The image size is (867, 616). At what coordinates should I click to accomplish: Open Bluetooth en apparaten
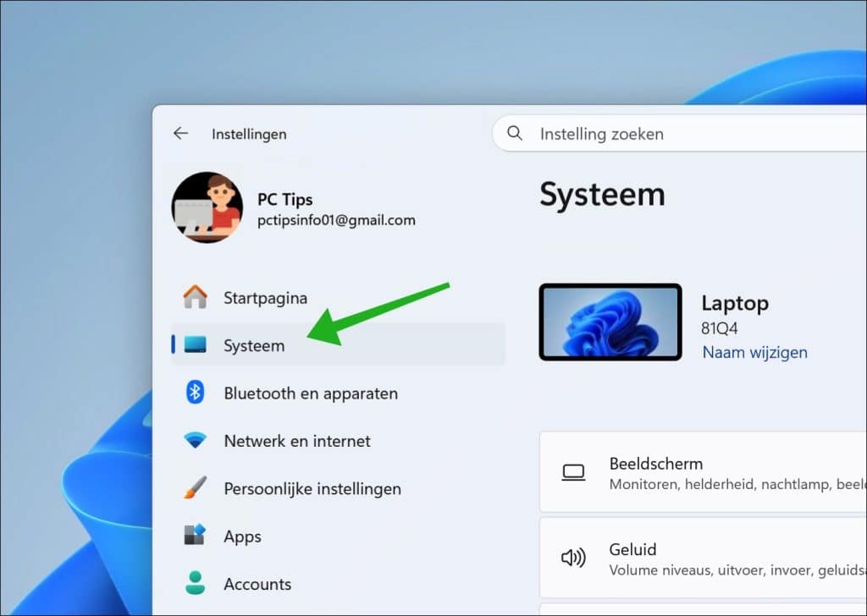(338, 393)
